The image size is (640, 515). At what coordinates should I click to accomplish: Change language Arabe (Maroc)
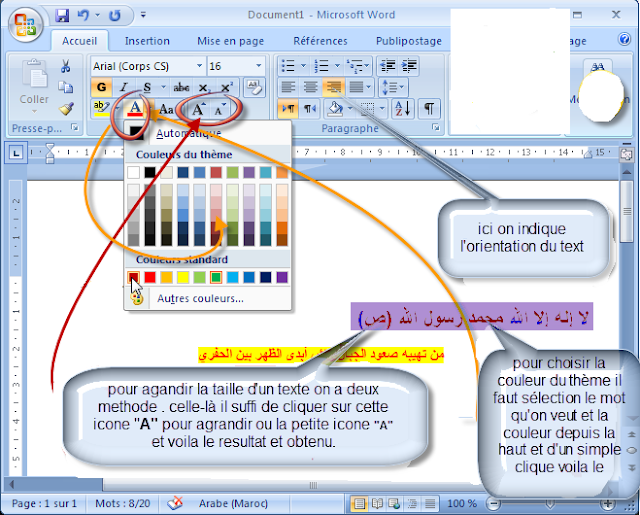233,504
